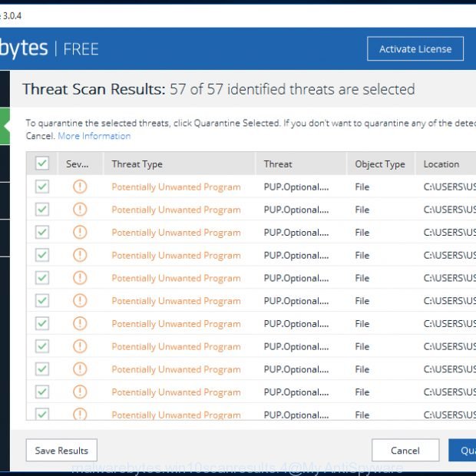The height and width of the screenshot is (476, 476).
Task: Select third row's Potentially Unwanted Program text
Action: pyautogui.click(x=176, y=233)
